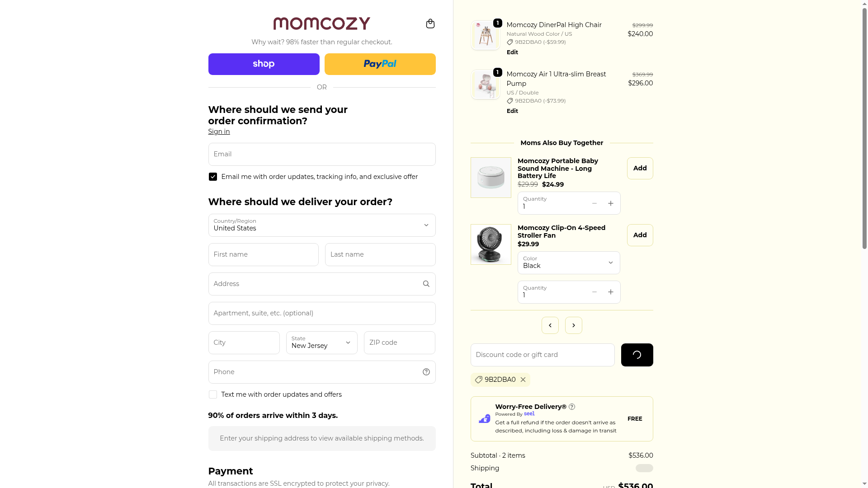Expand the fan Color dropdown
868x488 pixels.
point(568,263)
